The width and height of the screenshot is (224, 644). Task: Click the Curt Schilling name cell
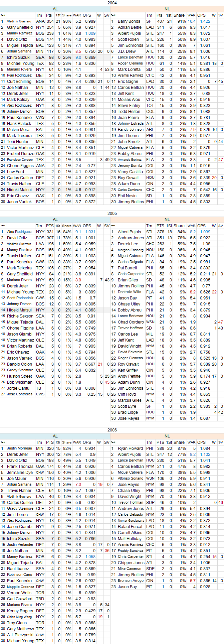pos(21,82)
